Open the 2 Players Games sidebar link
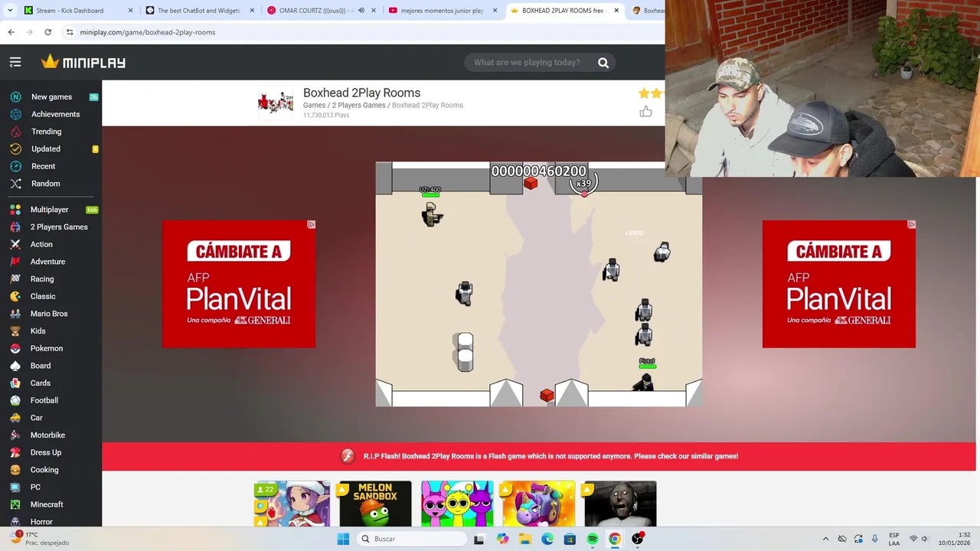The width and height of the screenshot is (980, 551). click(x=59, y=227)
